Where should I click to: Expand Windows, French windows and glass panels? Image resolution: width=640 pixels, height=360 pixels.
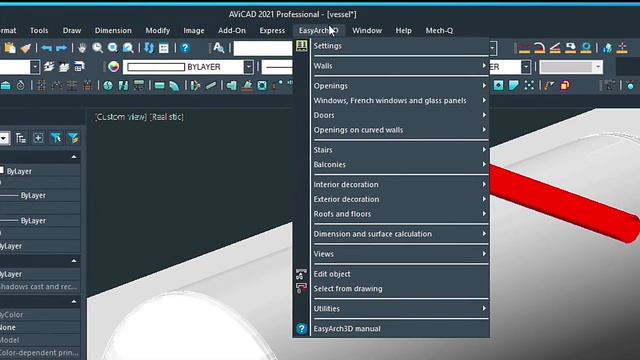(400, 101)
